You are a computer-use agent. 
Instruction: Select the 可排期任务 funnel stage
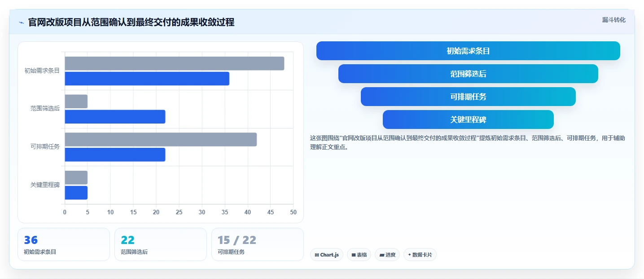[x=468, y=97]
